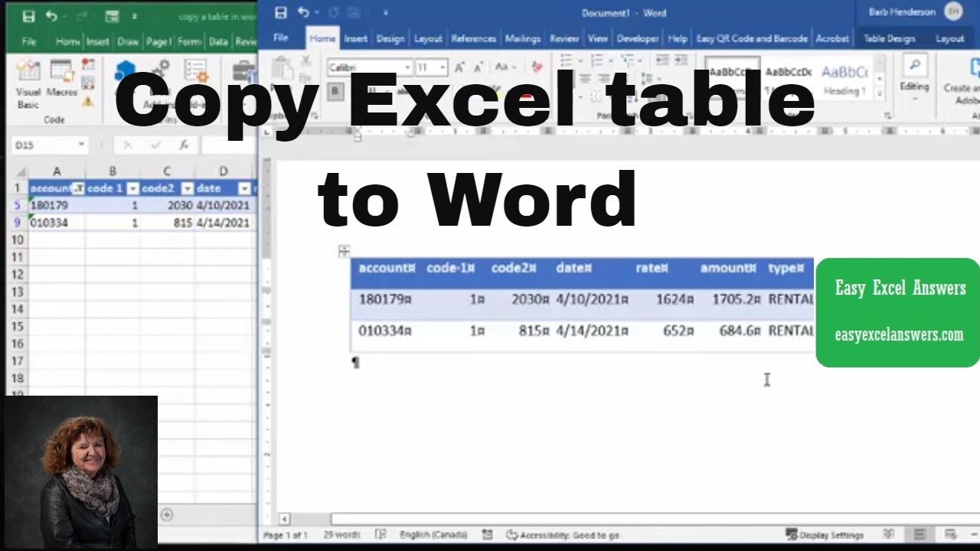Switch to Table Design tab in Word
Viewport: 980px width, 551px height.
[x=889, y=38]
